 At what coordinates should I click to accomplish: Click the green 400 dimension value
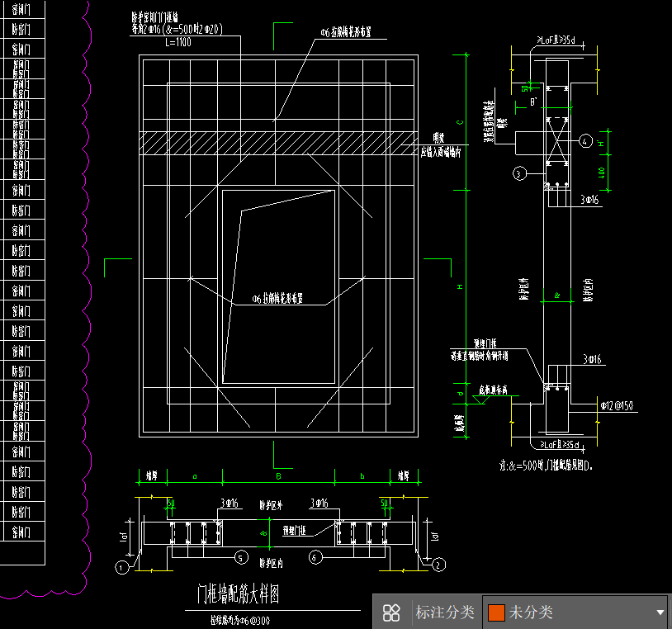click(601, 173)
